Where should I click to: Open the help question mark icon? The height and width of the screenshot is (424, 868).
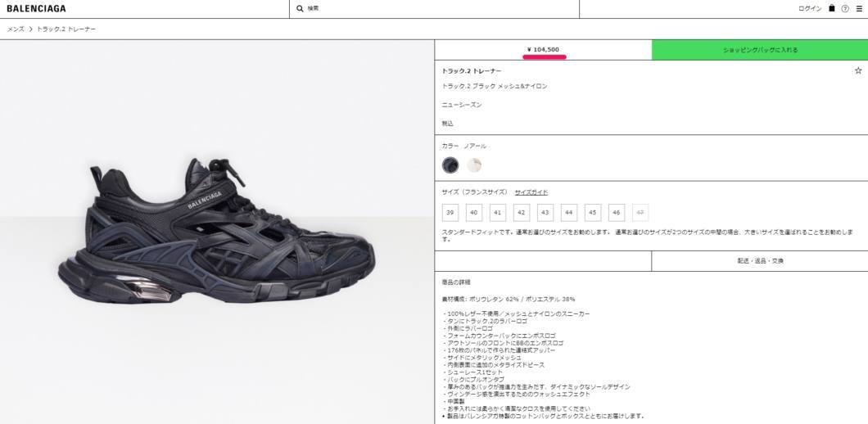point(845,9)
